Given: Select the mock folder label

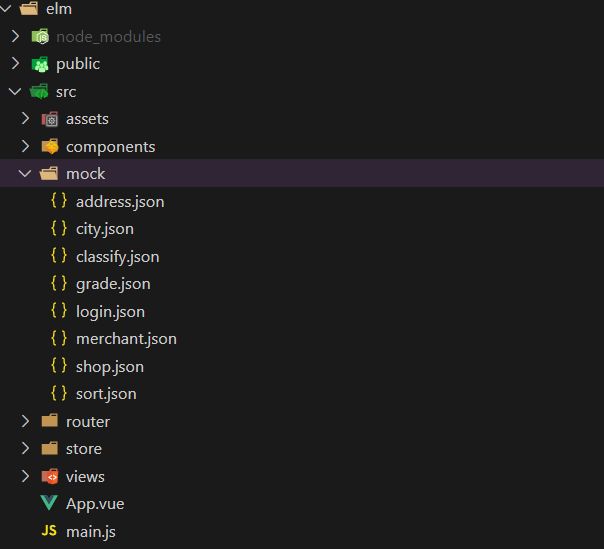Looking at the screenshot, I should coord(86,174).
